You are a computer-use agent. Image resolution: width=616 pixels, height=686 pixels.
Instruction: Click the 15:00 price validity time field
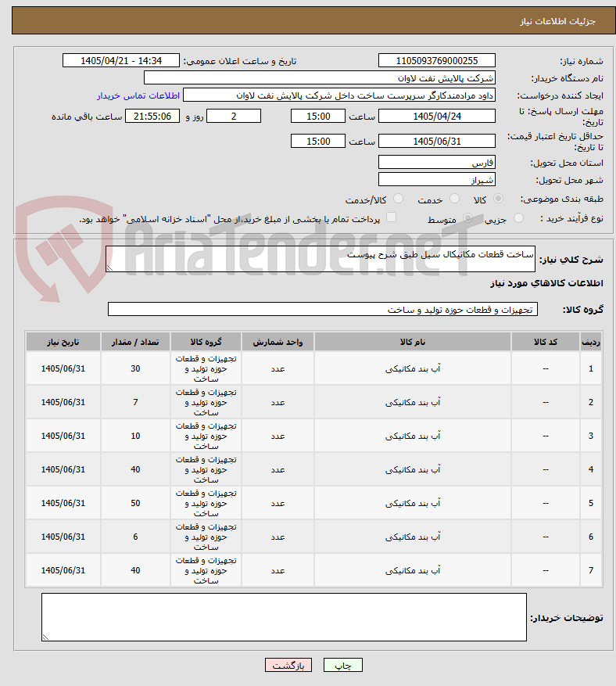pos(318,141)
